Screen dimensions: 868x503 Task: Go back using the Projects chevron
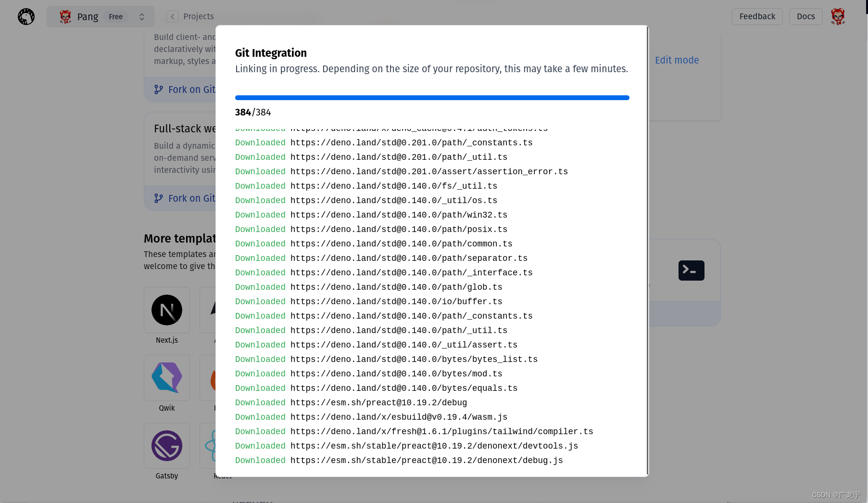(x=172, y=16)
